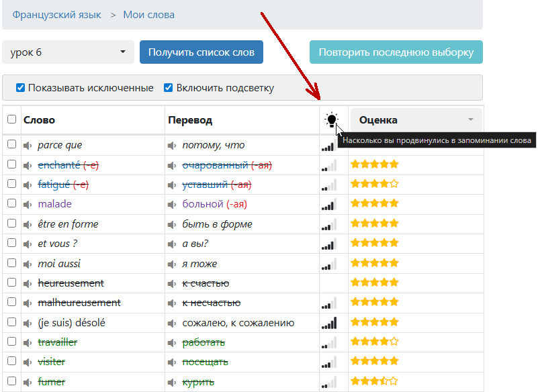Viewport: 540px width, 392px height.
Task: Play audio of translation 'потому, что'
Action: click(x=172, y=146)
